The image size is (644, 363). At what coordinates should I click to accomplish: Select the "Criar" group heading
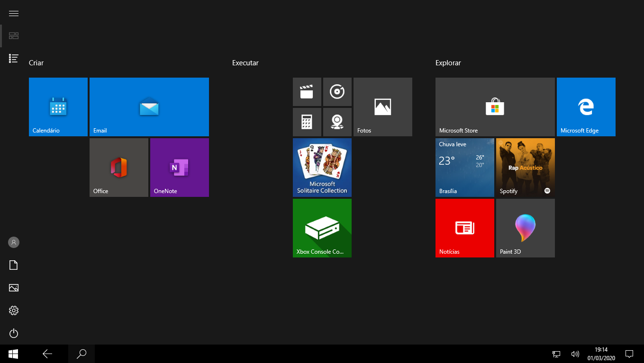(36, 63)
